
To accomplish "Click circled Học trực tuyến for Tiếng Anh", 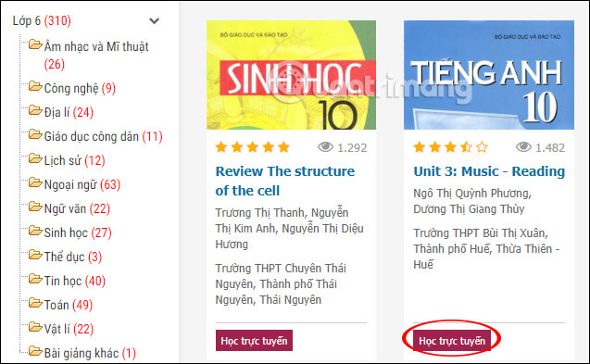I will [452, 341].
